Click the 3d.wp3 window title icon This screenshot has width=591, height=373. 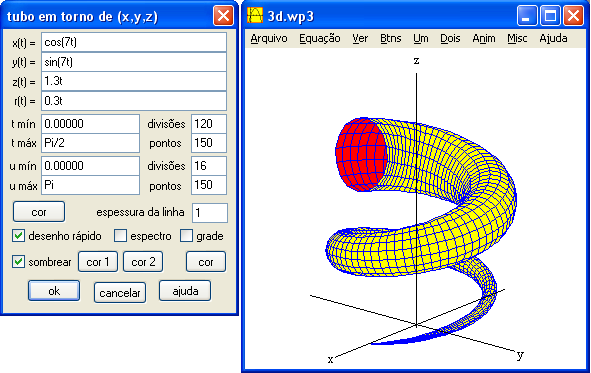254,16
